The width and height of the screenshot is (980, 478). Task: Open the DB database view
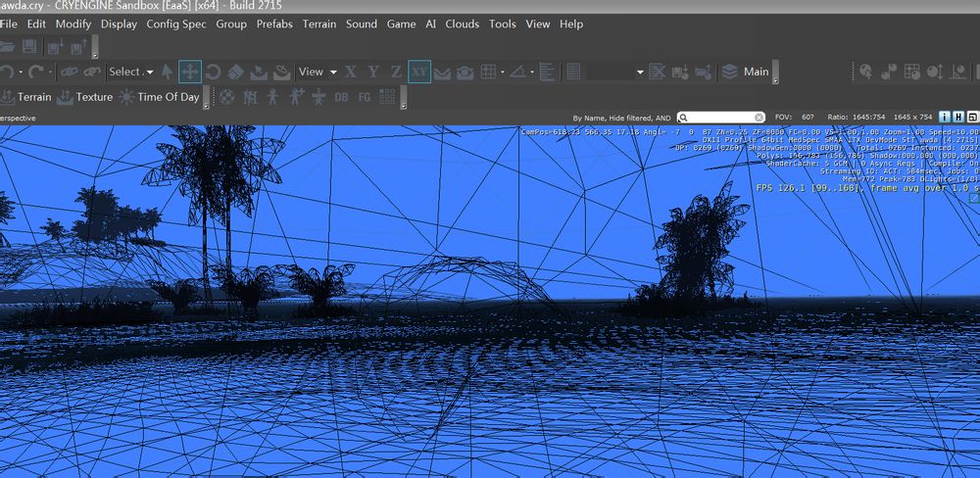pos(341,98)
